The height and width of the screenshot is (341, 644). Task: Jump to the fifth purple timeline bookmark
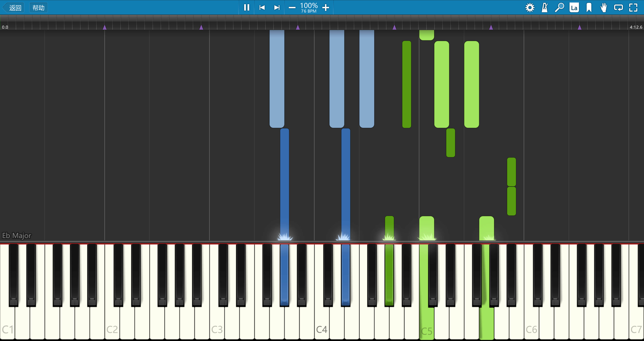[x=491, y=27]
